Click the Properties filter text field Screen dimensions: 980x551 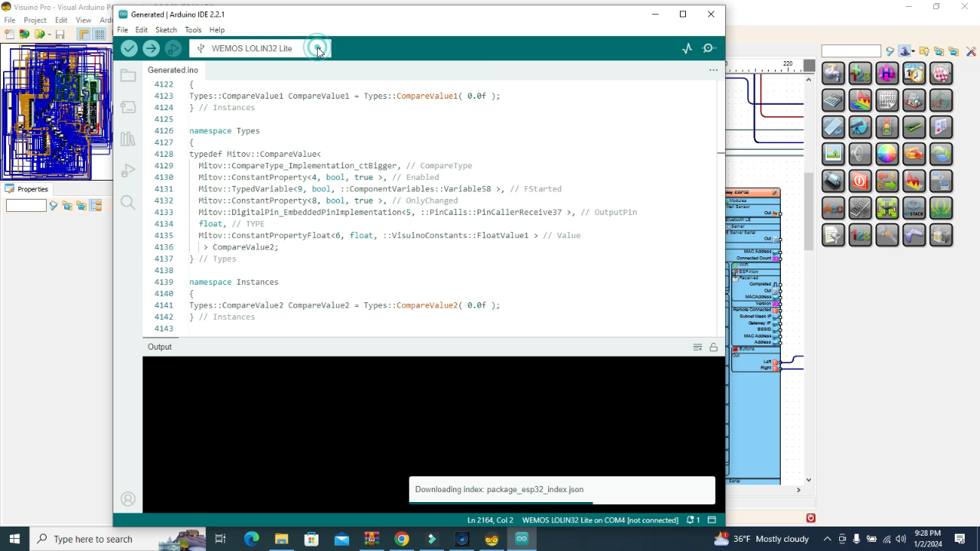click(x=26, y=205)
